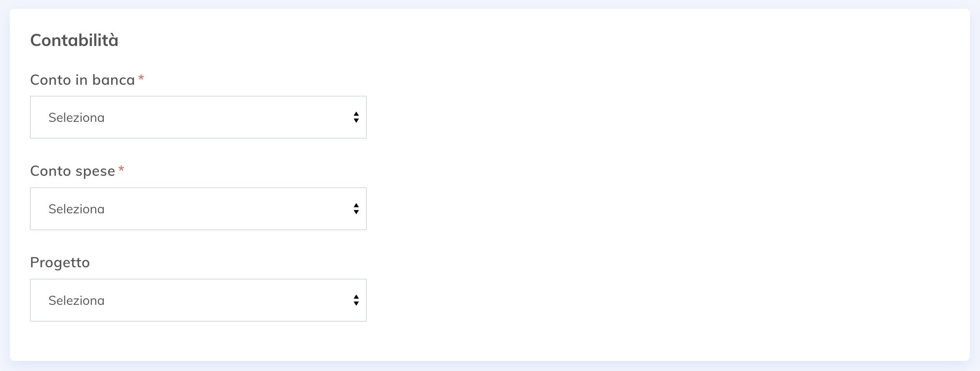
Task: Click the red asterisk beside Conto spese
Action: point(121,169)
